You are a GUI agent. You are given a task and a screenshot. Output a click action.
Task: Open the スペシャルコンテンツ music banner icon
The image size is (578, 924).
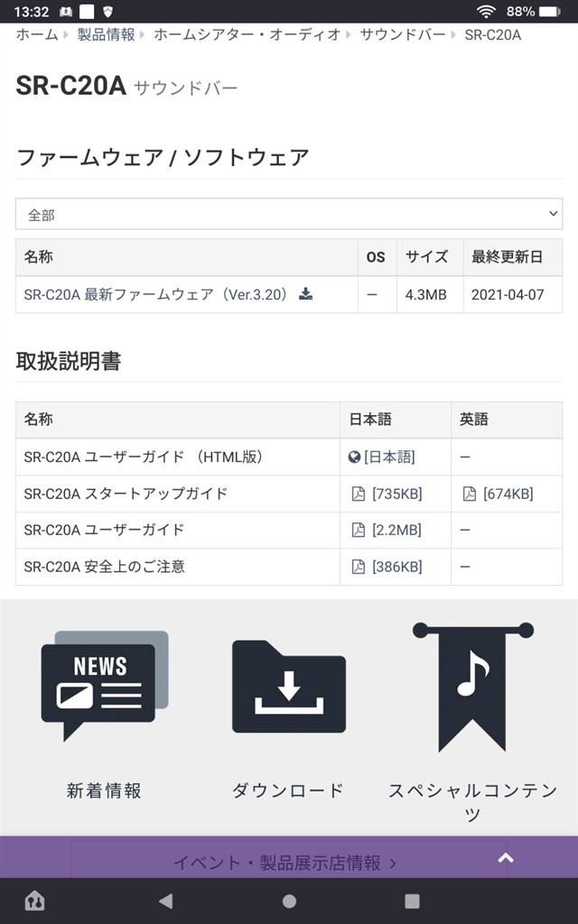[473, 687]
